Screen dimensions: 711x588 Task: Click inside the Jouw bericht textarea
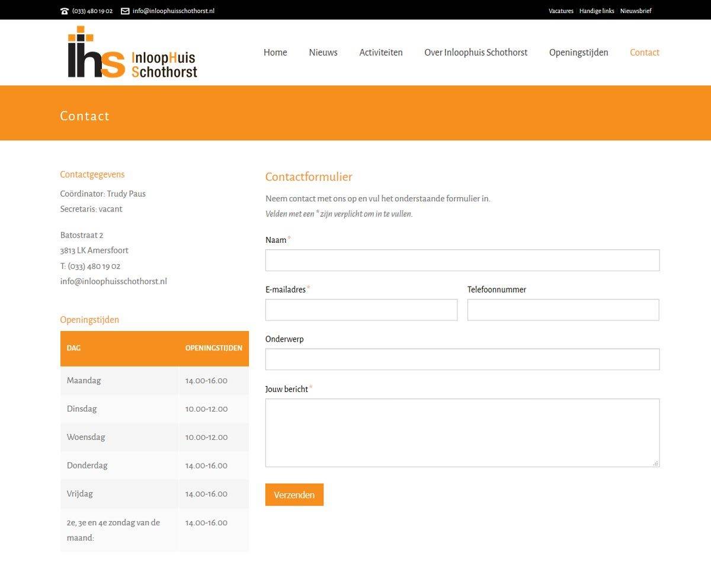[x=462, y=432]
